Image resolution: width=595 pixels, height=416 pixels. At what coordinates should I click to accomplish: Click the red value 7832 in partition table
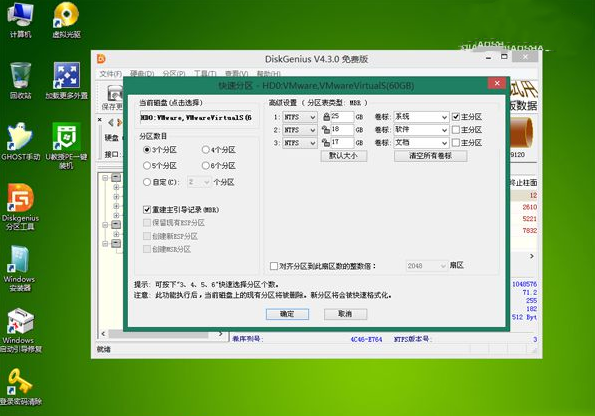[x=529, y=231]
